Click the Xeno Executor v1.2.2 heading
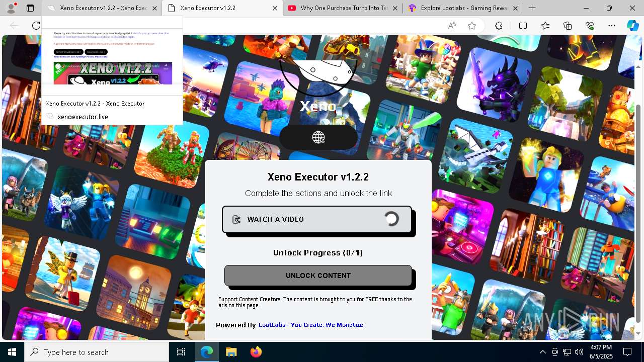 [x=318, y=177]
